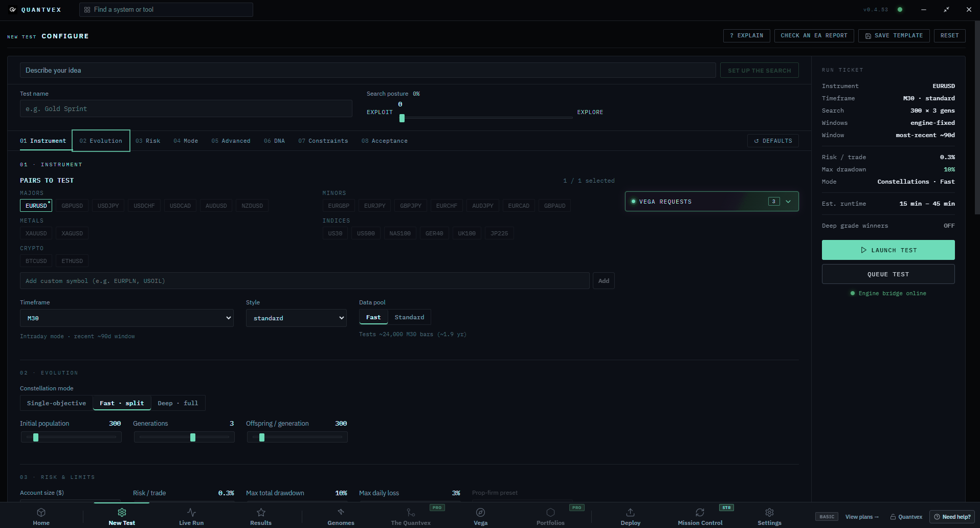Viewport: 980px width, 528px height.
Task: Open Home from the bottom navigation
Action: pyautogui.click(x=41, y=516)
